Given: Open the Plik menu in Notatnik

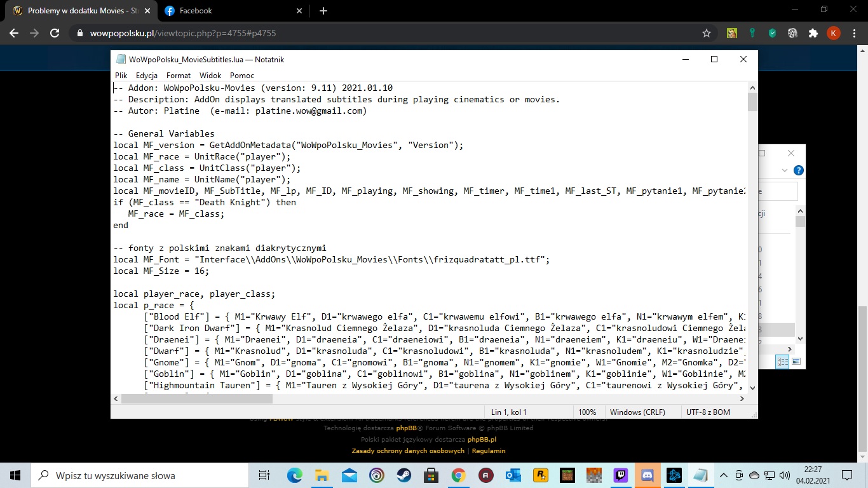Looking at the screenshot, I should [x=121, y=75].
